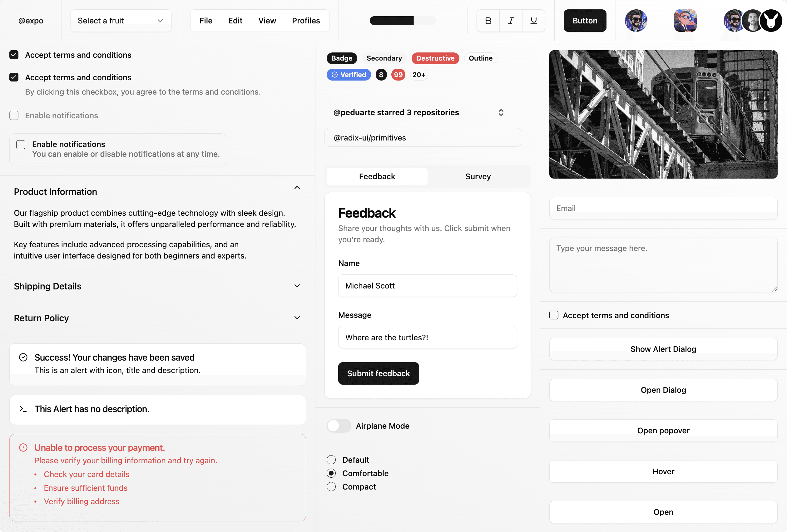The image size is (787, 532).
Task: Open the Profiles menu
Action: (306, 21)
